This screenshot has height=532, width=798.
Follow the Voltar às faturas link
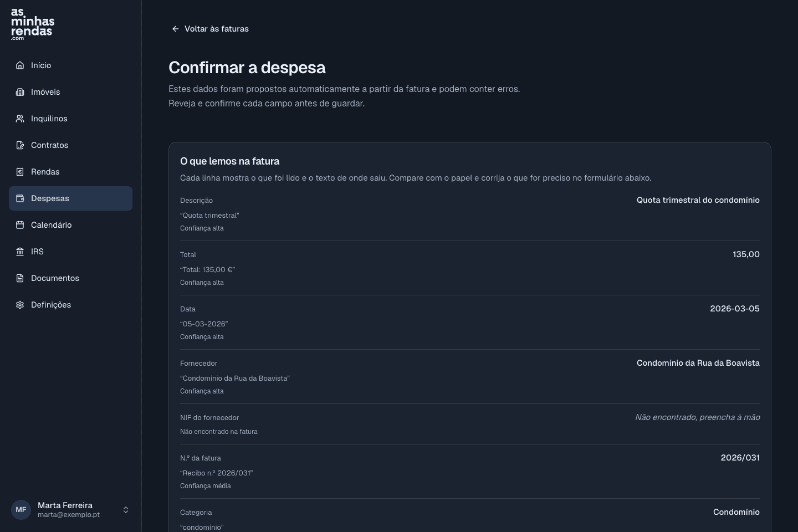click(x=210, y=29)
